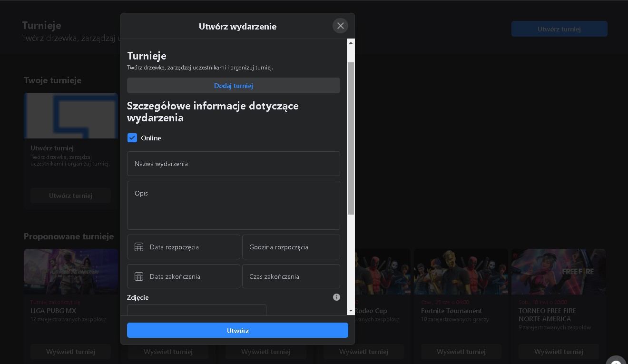Open the Czas zakończenia time dropdown

pyautogui.click(x=291, y=276)
